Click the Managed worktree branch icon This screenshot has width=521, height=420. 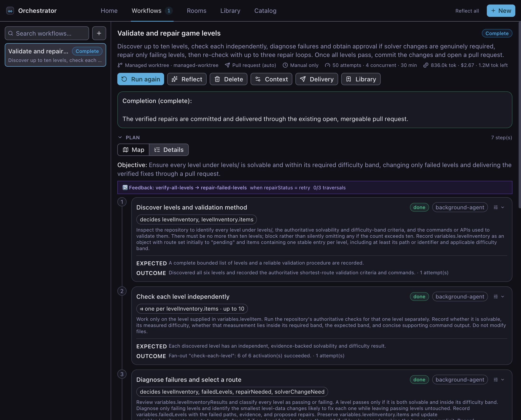[x=120, y=65]
